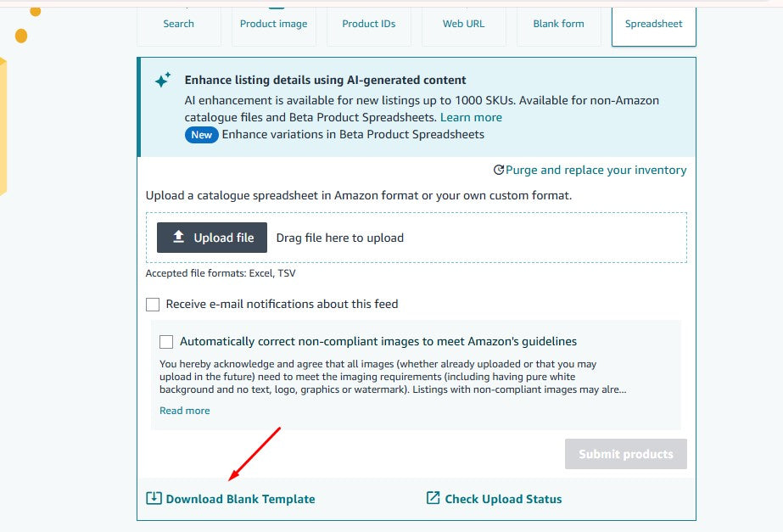
Task: Click Download Blank Template link
Action: coord(240,499)
